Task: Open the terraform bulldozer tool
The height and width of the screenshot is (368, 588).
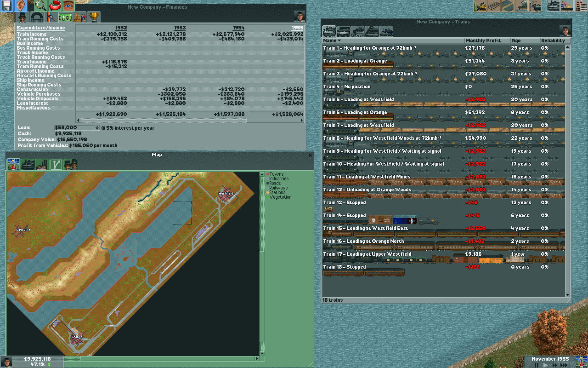Action: (x=480, y=6)
